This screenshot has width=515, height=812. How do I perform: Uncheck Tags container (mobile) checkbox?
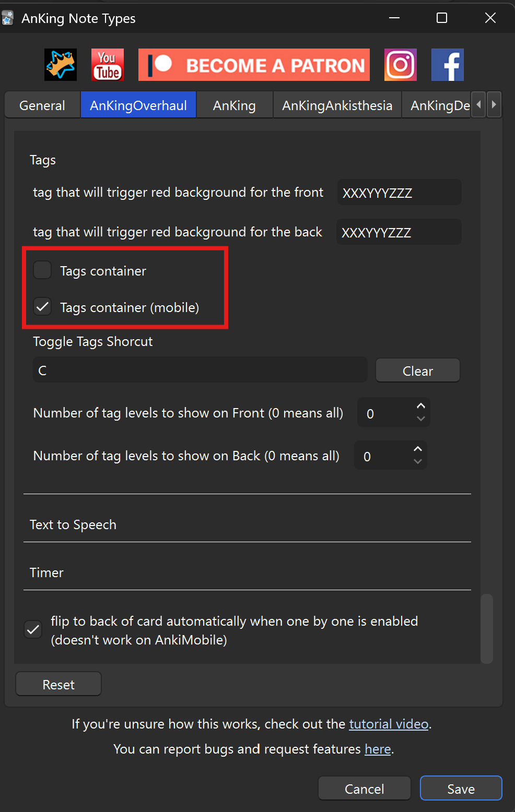click(42, 307)
